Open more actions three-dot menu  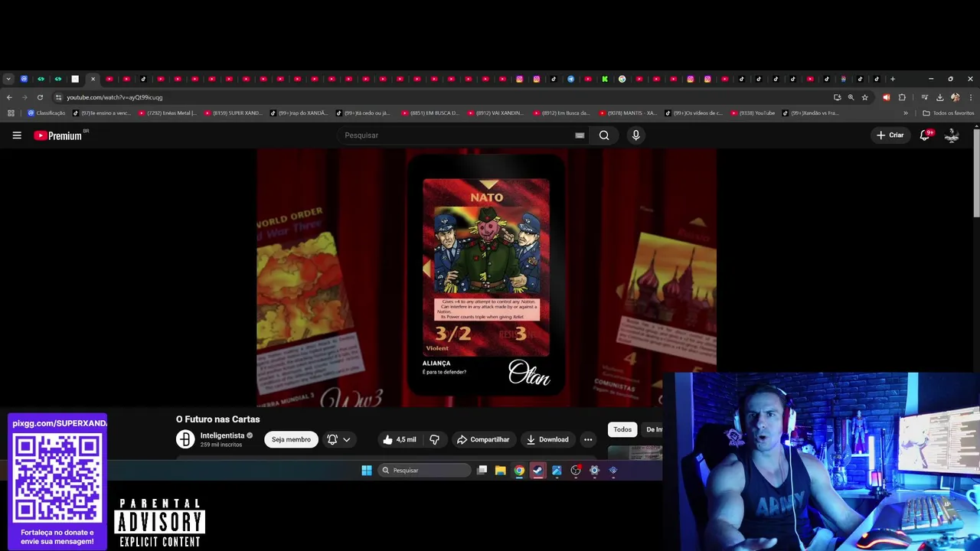coord(588,439)
